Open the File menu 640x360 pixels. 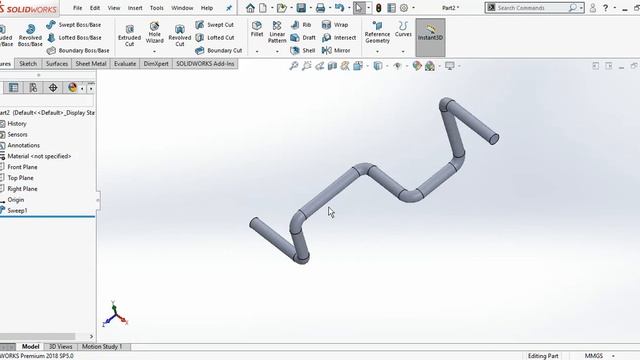(x=78, y=8)
